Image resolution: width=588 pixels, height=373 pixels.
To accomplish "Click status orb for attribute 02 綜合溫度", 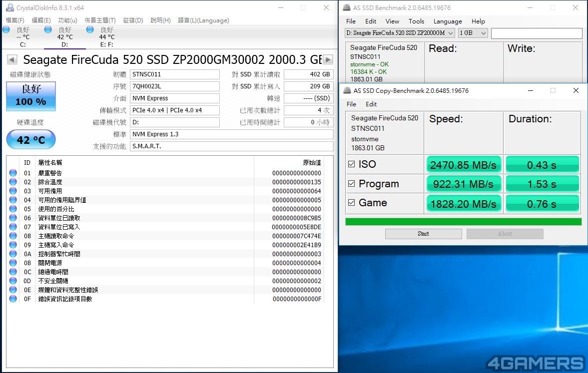I will (x=13, y=182).
